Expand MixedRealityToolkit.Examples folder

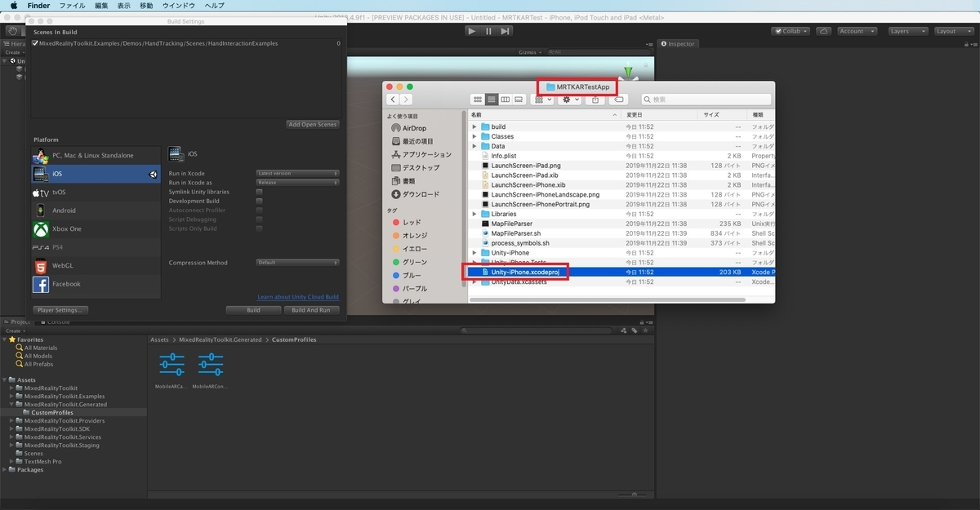tap(12, 397)
